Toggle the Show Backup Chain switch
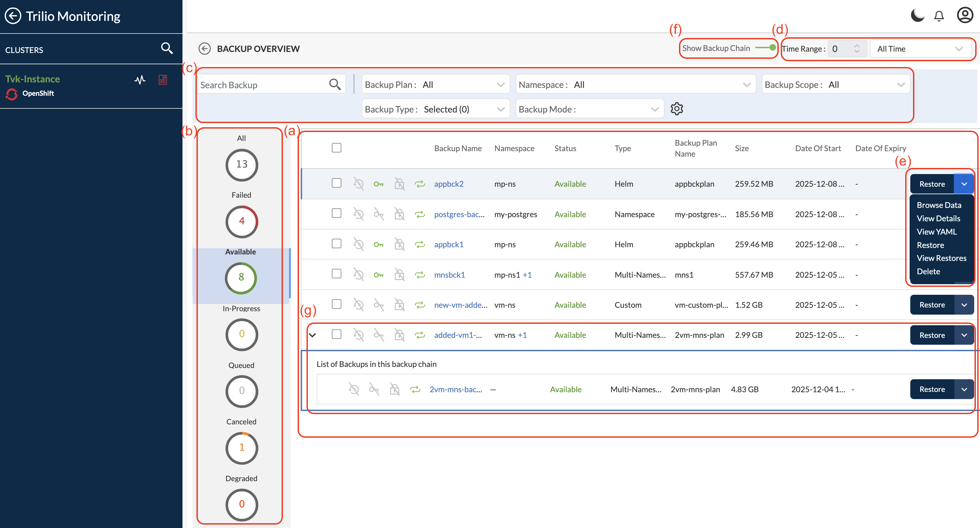The width and height of the screenshot is (980, 528). (765, 48)
